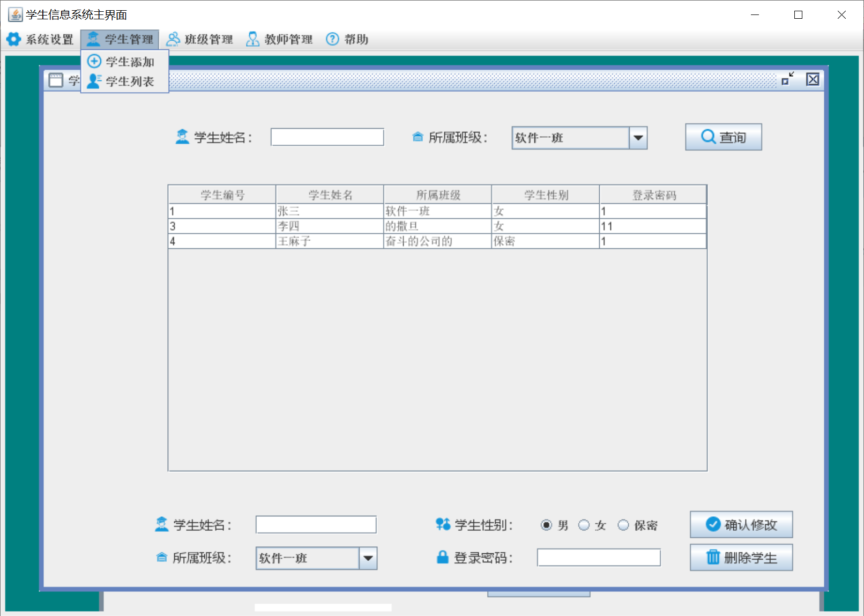Click the 奋斗的公司的 class cell
Viewport: 864px width, 616px height.
437,241
